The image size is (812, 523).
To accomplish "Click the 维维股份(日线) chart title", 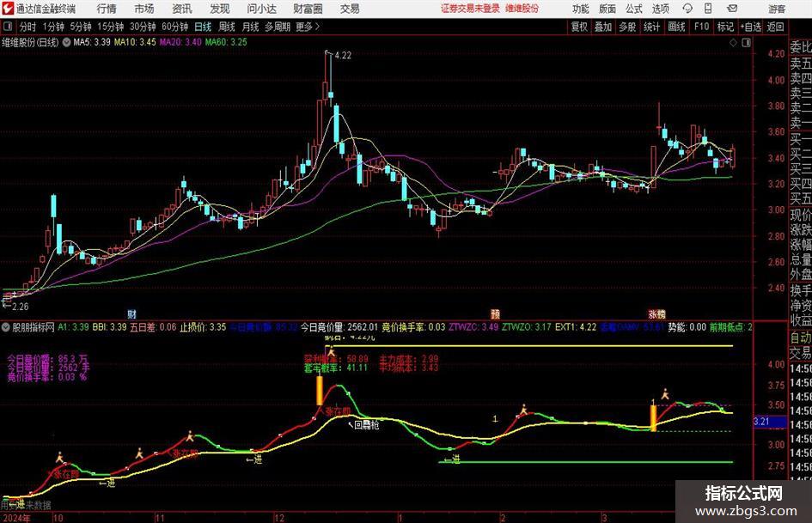I will click(31, 42).
